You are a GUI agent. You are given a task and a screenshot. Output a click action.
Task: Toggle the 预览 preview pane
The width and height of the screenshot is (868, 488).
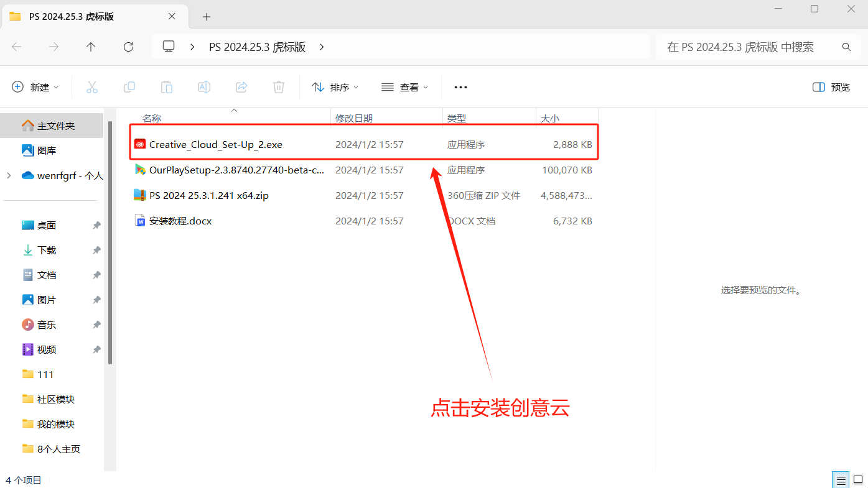831,87
